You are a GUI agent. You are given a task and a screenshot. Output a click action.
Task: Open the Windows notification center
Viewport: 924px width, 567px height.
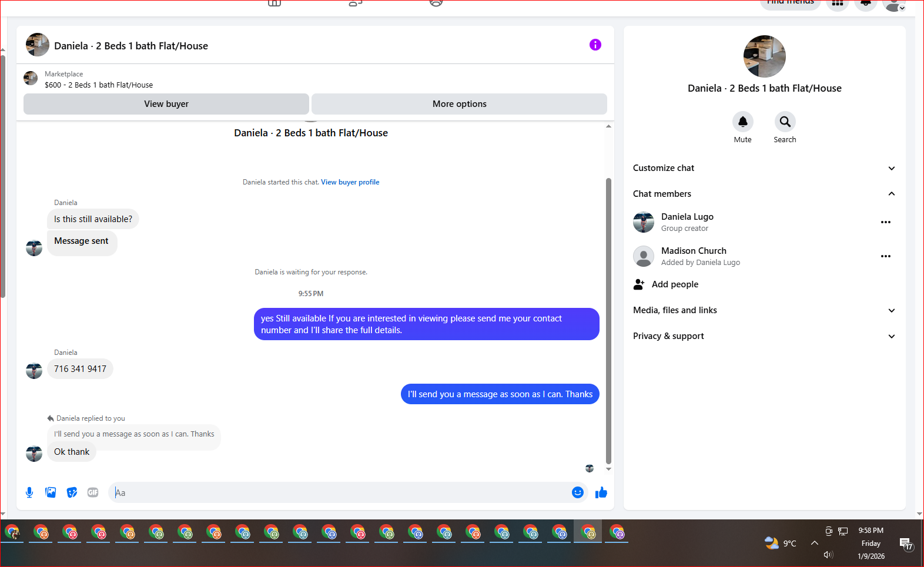(x=906, y=544)
